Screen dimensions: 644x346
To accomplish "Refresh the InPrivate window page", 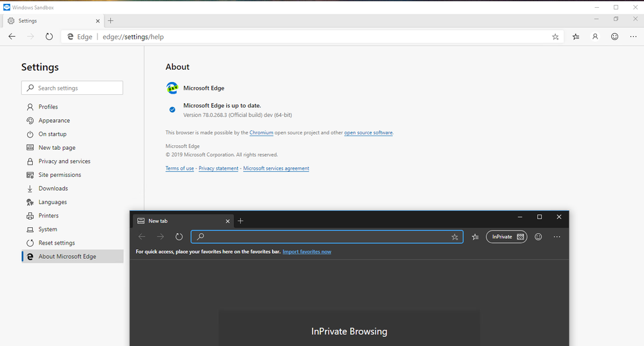I will tap(179, 236).
